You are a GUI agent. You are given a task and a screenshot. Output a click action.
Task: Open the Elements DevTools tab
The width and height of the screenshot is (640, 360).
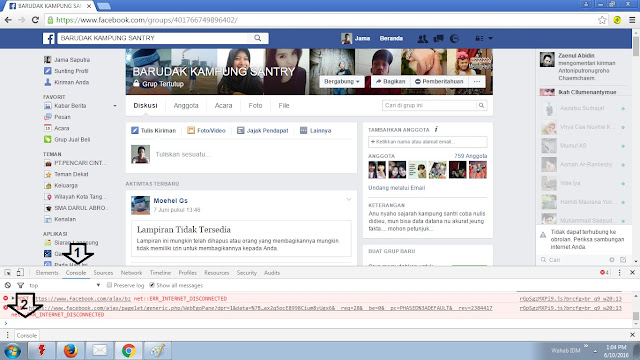tap(47, 273)
